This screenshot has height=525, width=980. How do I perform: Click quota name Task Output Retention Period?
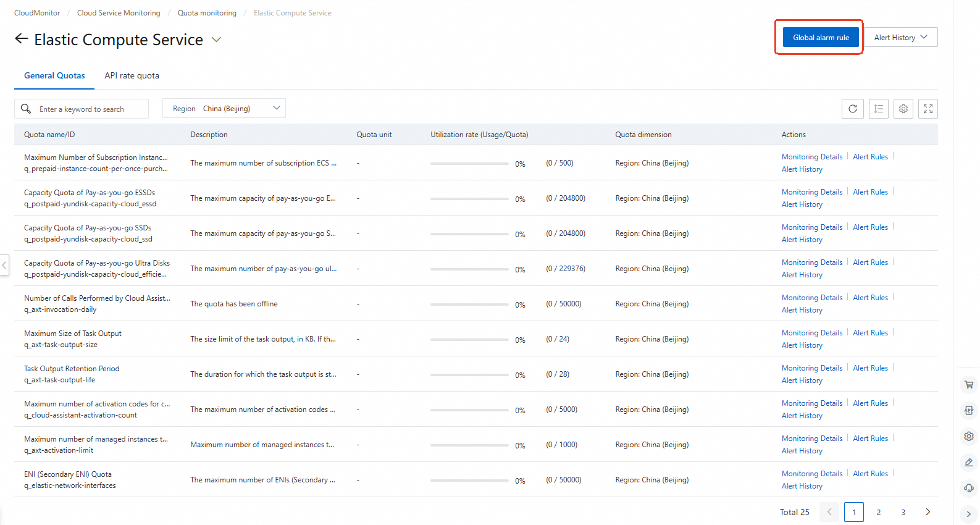point(72,369)
